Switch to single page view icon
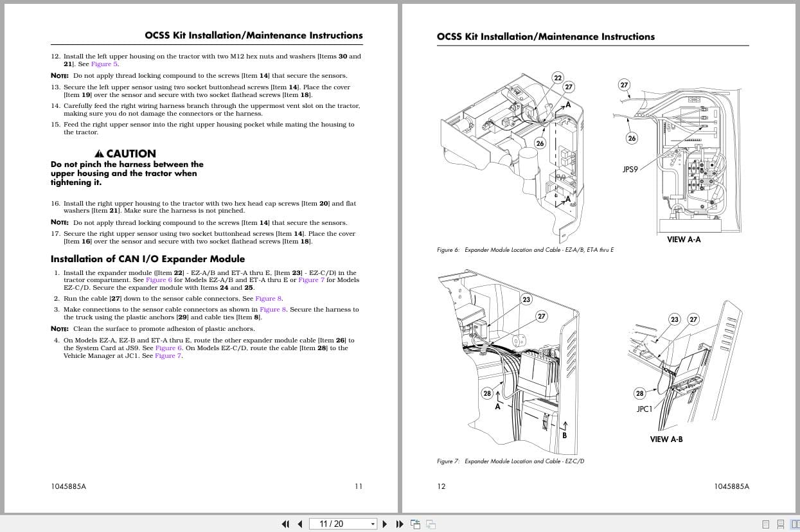This screenshot has width=800, height=532. [x=765, y=524]
